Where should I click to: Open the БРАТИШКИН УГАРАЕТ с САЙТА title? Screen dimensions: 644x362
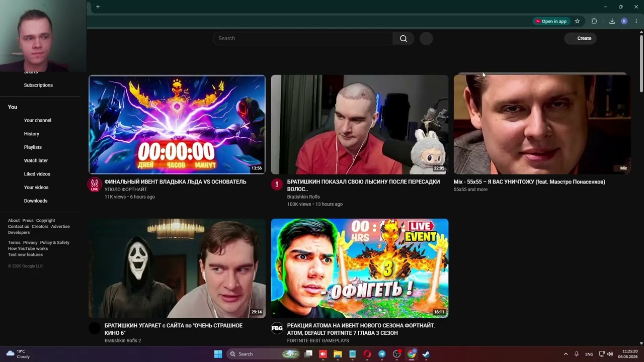pos(174,329)
